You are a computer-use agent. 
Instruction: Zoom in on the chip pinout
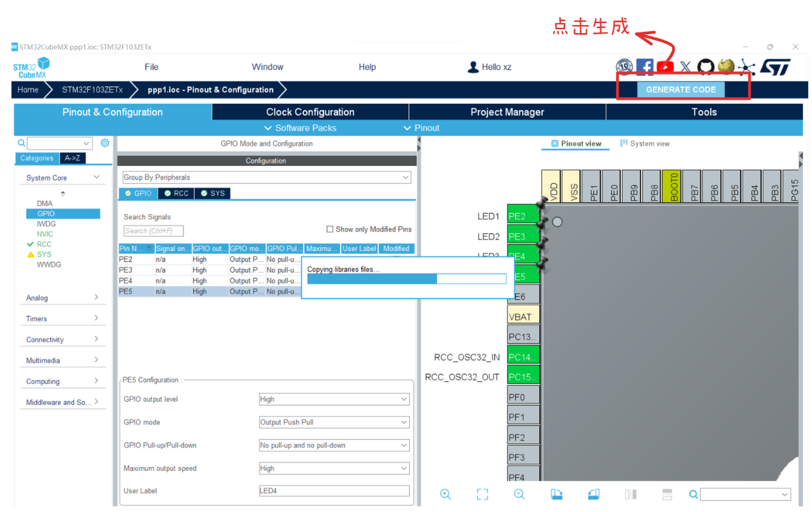pyautogui.click(x=446, y=494)
